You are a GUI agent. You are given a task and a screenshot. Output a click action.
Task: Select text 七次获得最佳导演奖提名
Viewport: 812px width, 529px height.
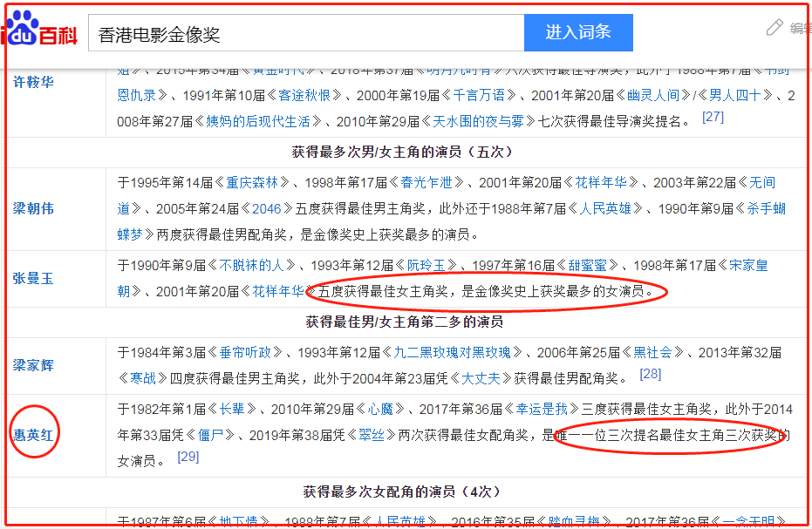point(610,122)
